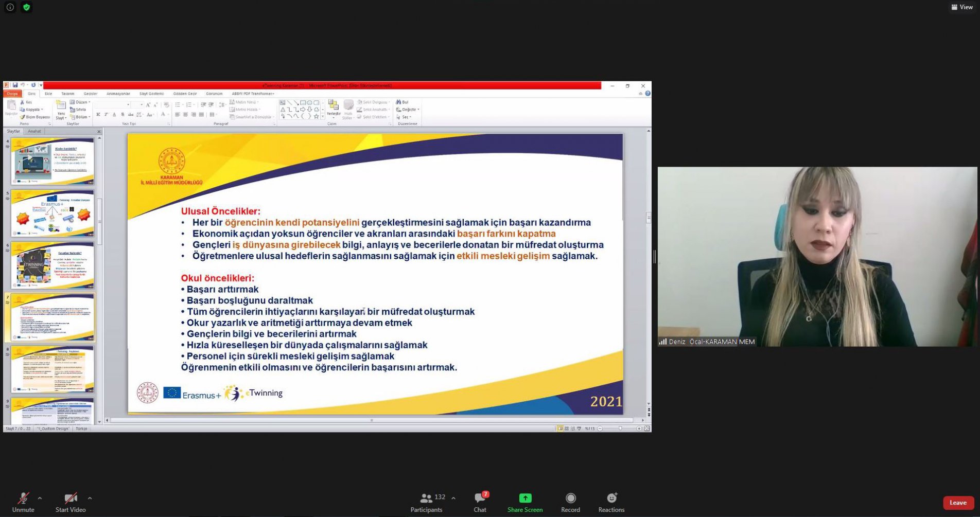Start video with the camera toggle

pyautogui.click(x=71, y=498)
